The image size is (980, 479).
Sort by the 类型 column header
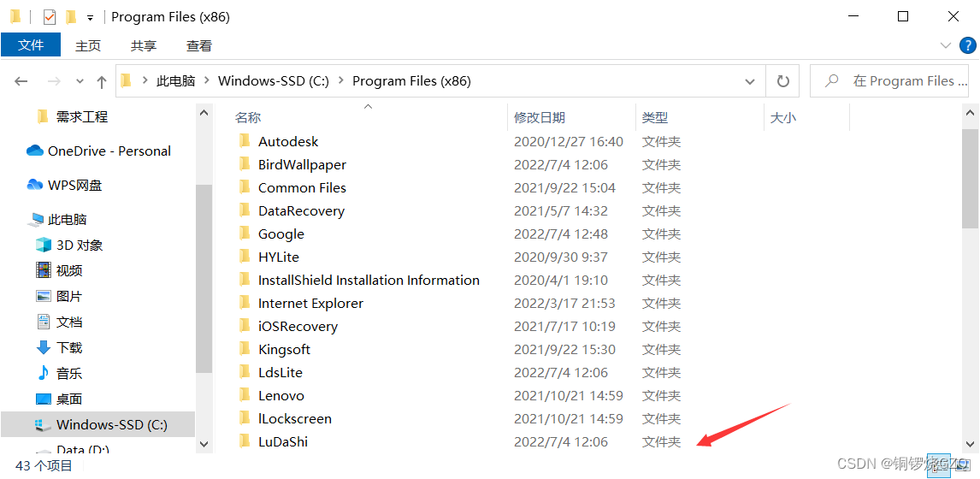click(655, 117)
